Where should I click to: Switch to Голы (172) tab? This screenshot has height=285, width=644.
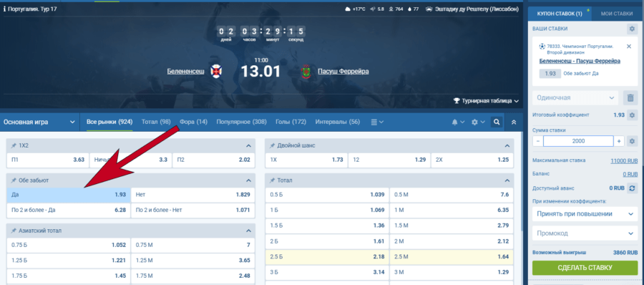[291, 122]
